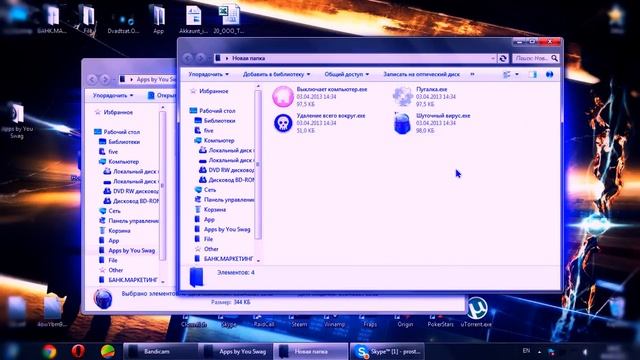Open the pink Выключает компьютер.exe file icon
This screenshot has height=360, width=640.
[283, 96]
